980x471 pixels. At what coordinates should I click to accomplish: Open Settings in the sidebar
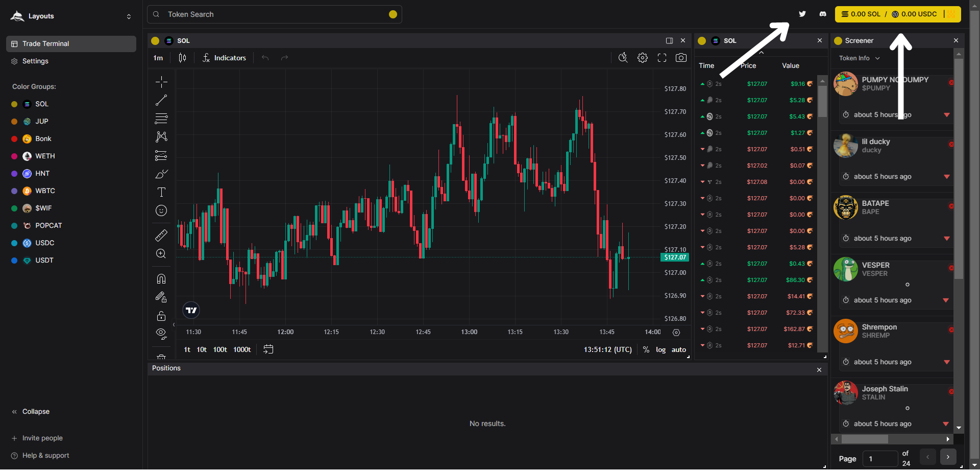click(x=35, y=61)
